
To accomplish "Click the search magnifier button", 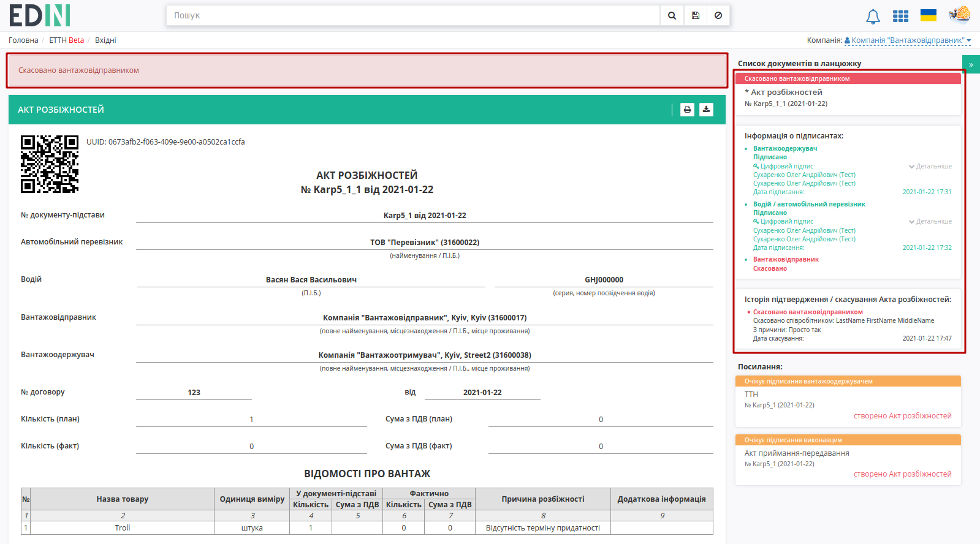I will pyautogui.click(x=672, y=16).
